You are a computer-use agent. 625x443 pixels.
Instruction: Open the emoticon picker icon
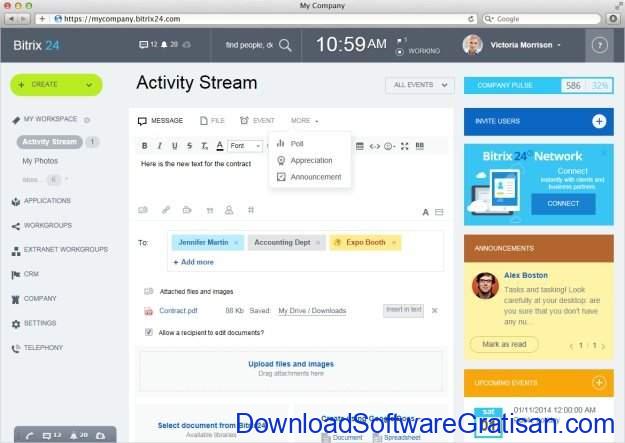pos(389,146)
